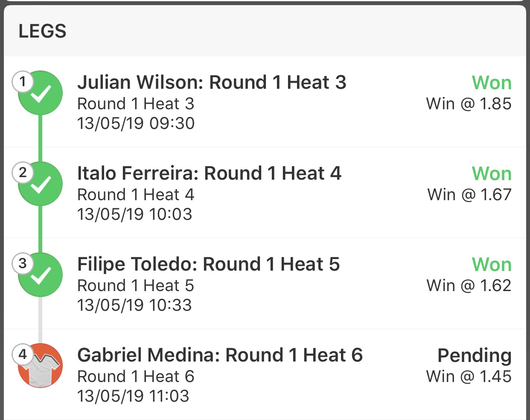This screenshot has width=530, height=420.
Task: Select the Pending status on Medina leg
Action: [475, 356]
